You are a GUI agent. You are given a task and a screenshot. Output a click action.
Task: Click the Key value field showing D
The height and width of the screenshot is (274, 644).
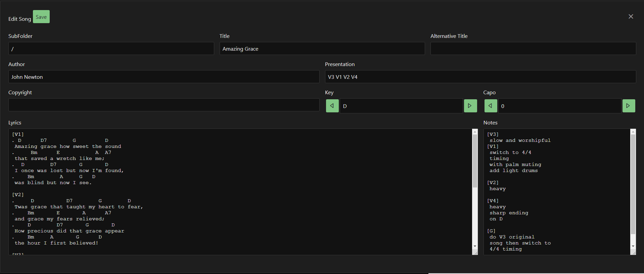[x=401, y=106]
